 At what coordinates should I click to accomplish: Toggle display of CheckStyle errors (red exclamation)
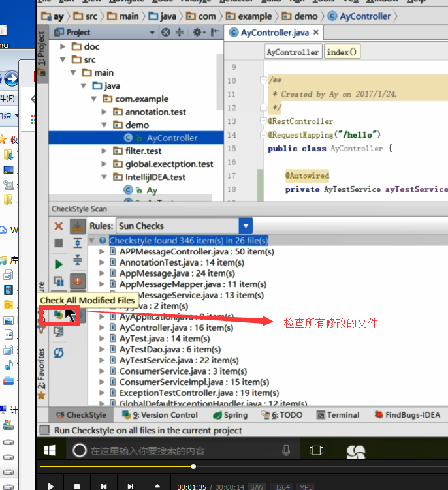click(78, 281)
